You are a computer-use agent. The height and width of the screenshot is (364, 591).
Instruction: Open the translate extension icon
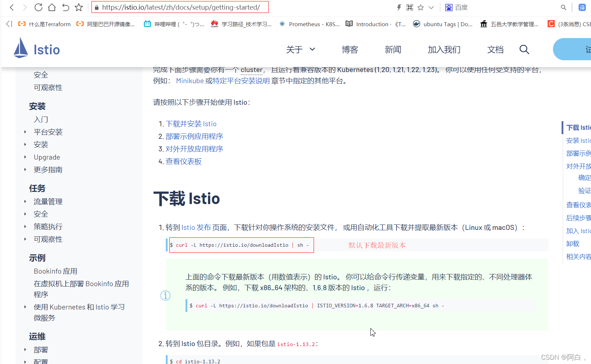click(582, 7)
